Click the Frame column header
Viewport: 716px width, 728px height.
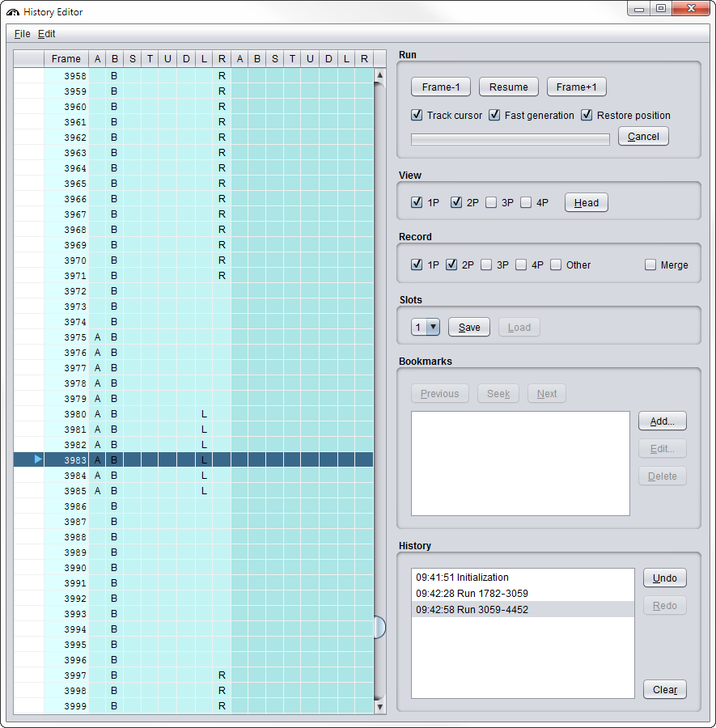coord(66,59)
